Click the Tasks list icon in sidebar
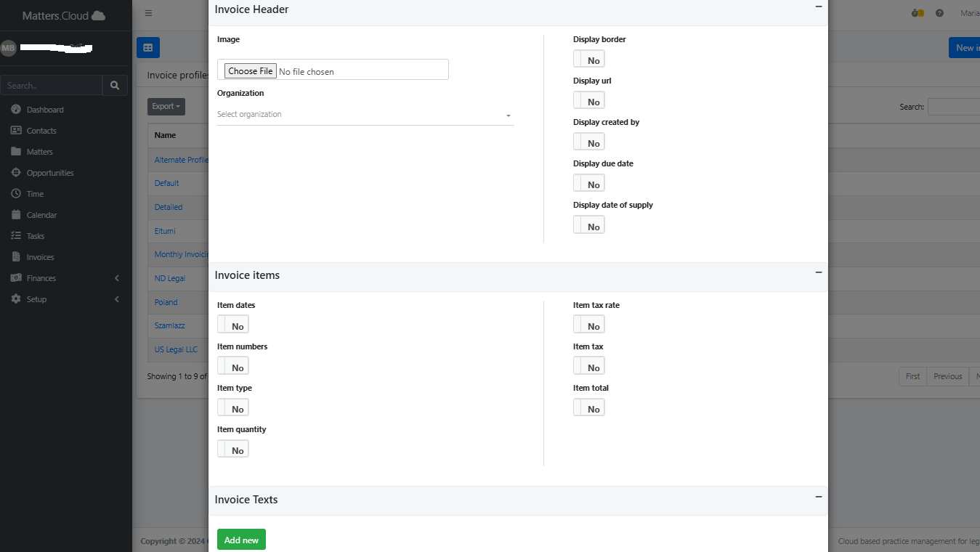 [16, 236]
